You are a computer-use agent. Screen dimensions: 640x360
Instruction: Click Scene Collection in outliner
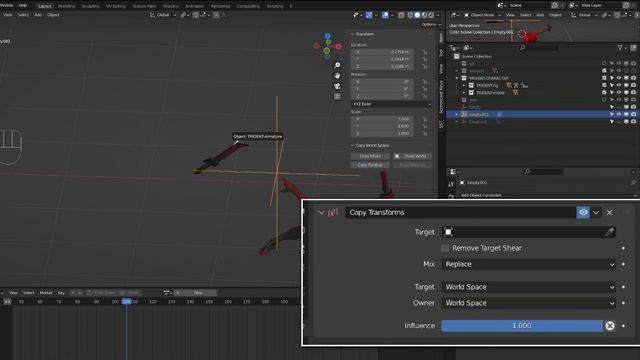[476, 56]
